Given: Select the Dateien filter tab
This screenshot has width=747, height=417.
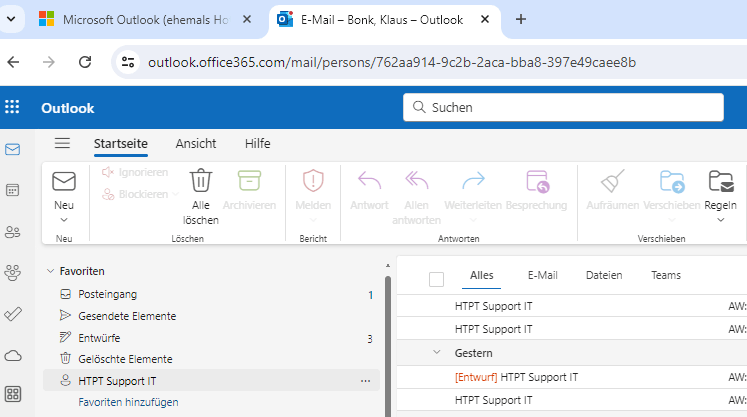Looking at the screenshot, I should (604, 275).
